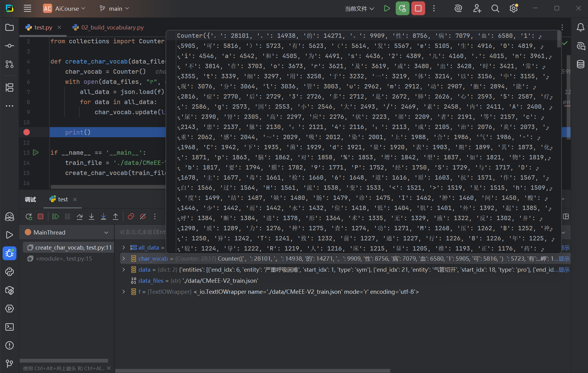This screenshot has width=588, height=373.
Task: Click 显示 link on data row
Action: click(x=564, y=270)
